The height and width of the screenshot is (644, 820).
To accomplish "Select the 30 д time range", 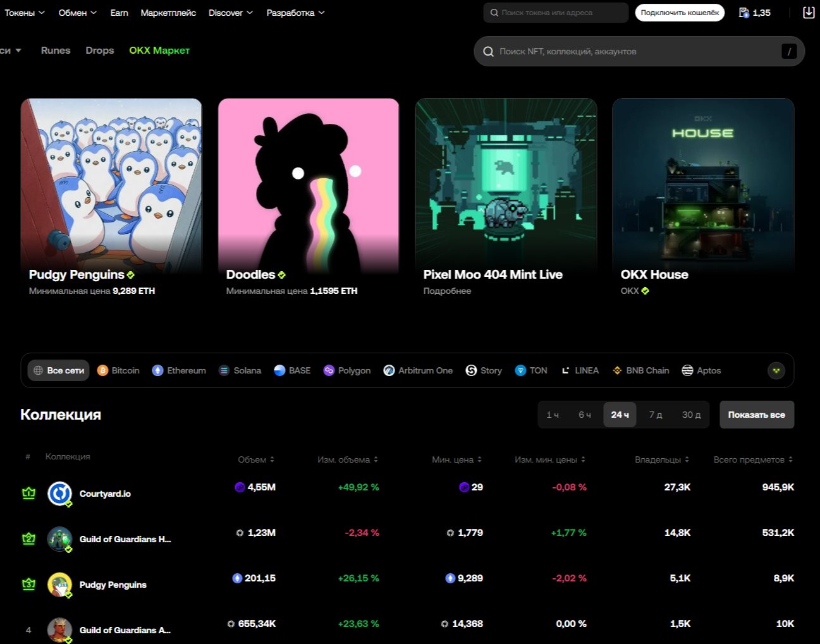I will [691, 415].
